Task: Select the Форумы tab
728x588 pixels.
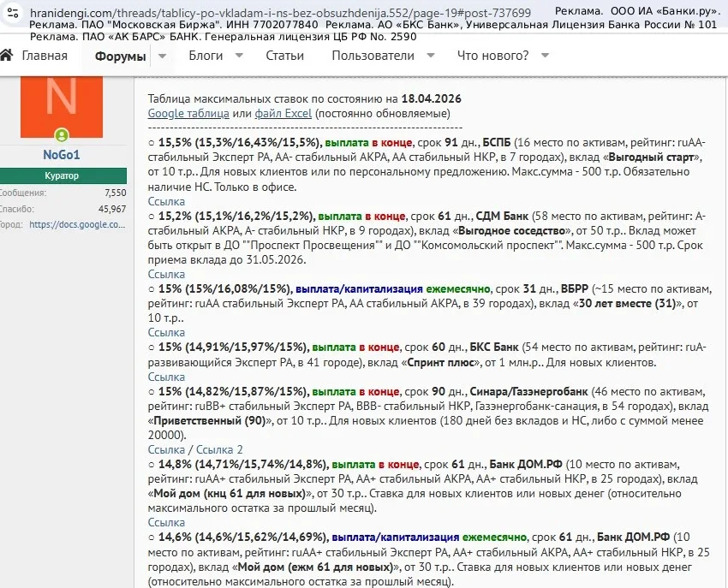Action: pos(120,56)
